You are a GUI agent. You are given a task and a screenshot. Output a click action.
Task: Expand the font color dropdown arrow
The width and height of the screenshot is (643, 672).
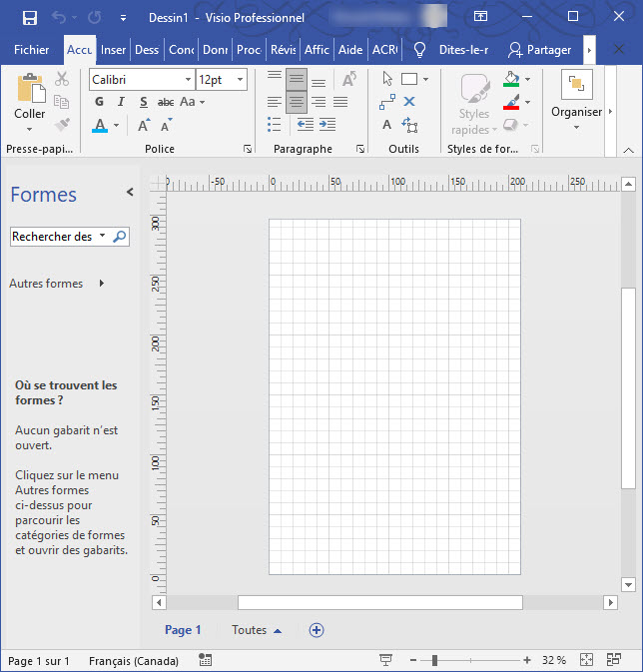click(116, 125)
